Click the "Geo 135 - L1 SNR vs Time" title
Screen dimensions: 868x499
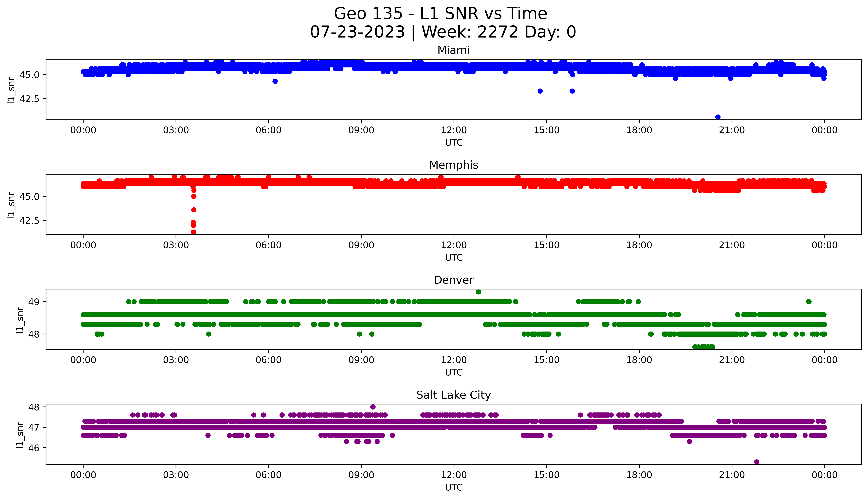[440, 14]
